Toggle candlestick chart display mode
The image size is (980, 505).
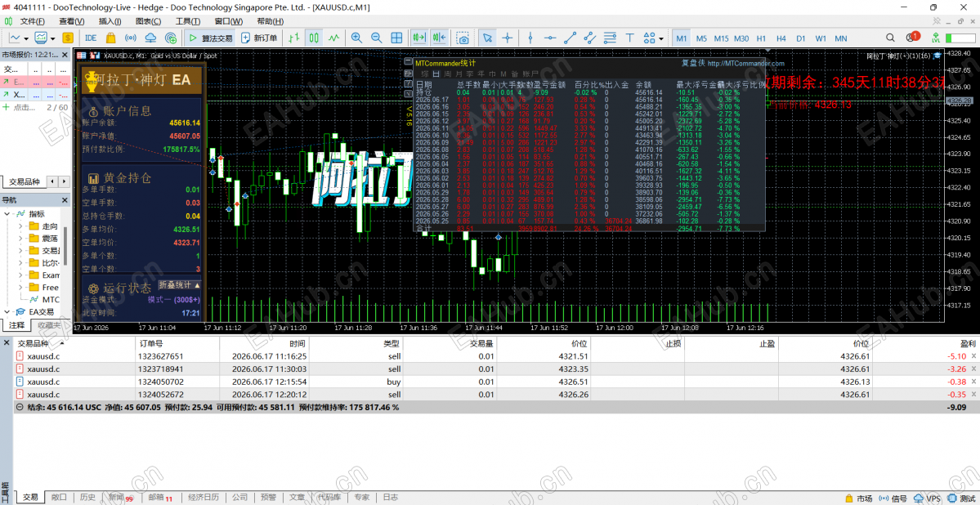tap(315, 38)
